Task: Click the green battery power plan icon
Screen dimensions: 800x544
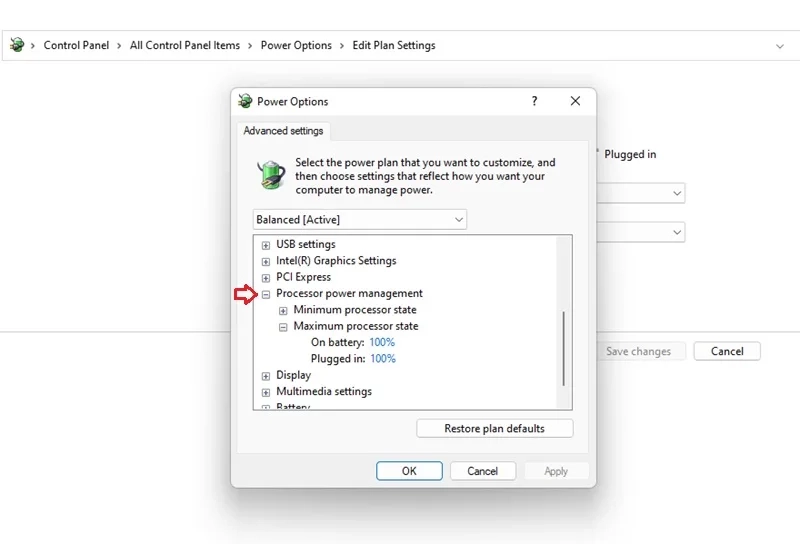Action: click(272, 174)
